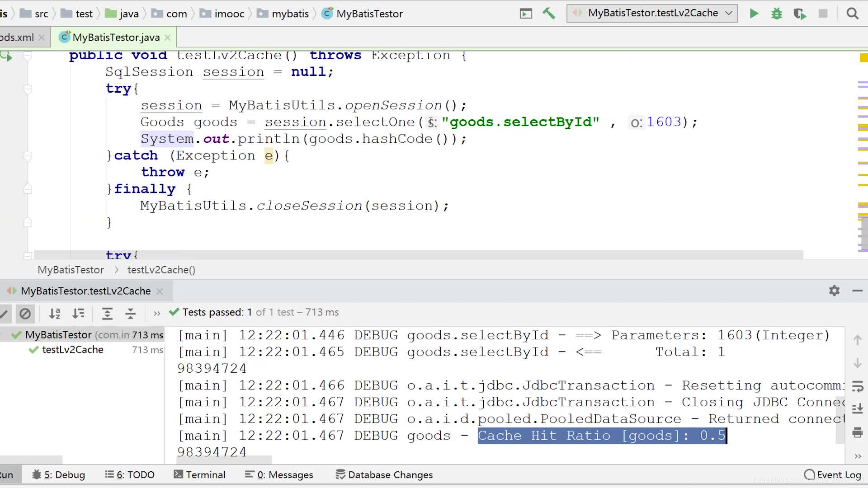Run MyBatisTestor.testLv2Cache with the green play button

(754, 14)
